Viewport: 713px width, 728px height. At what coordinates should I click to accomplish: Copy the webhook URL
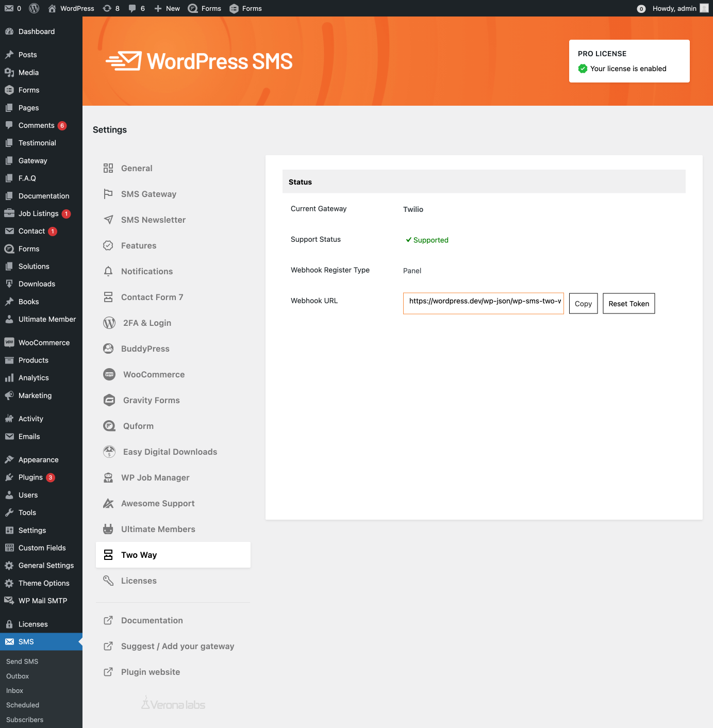[583, 304]
